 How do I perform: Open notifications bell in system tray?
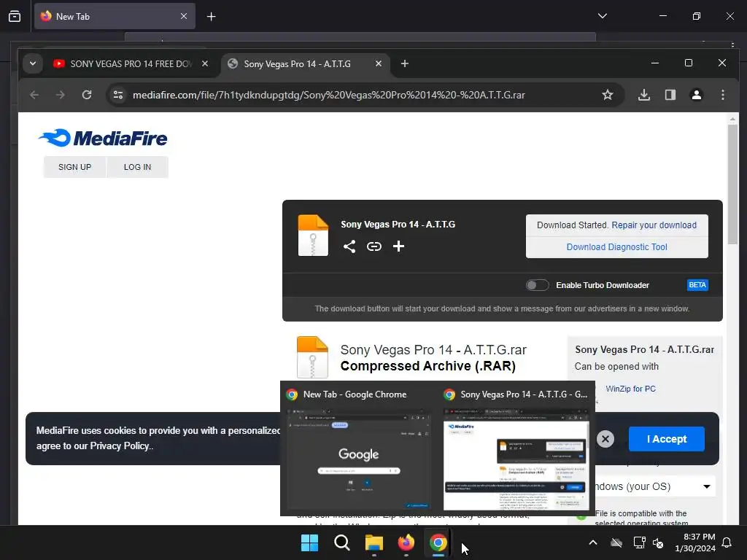[727, 542]
